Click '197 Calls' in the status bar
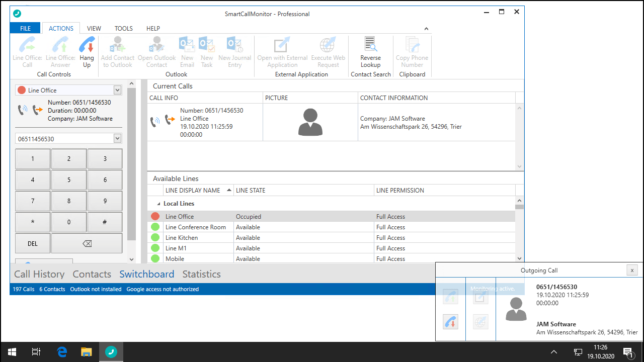The height and width of the screenshot is (362, 644). click(24, 289)
